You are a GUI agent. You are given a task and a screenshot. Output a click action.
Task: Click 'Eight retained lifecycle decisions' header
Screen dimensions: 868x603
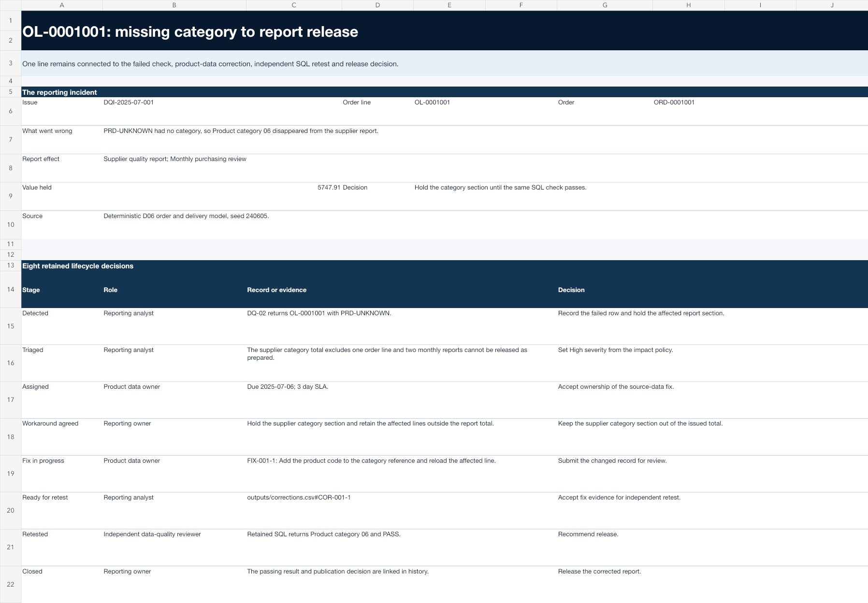(x=78, y=266)
